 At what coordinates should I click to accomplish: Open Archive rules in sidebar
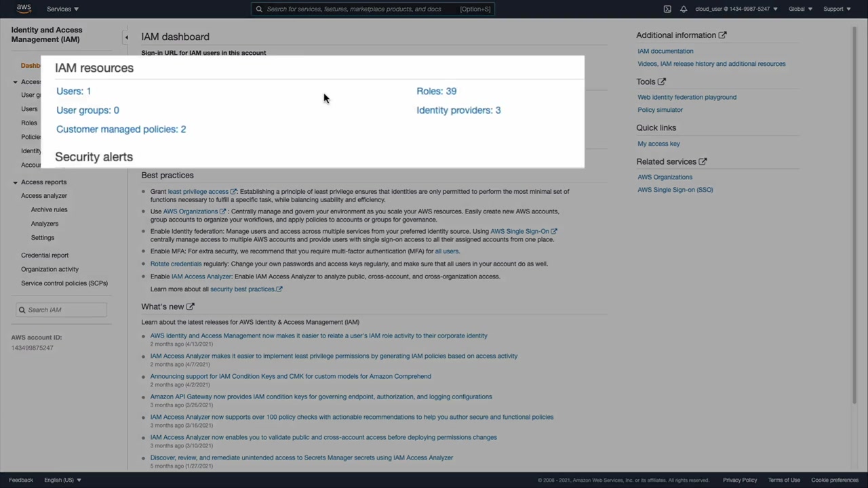point(49,209)
